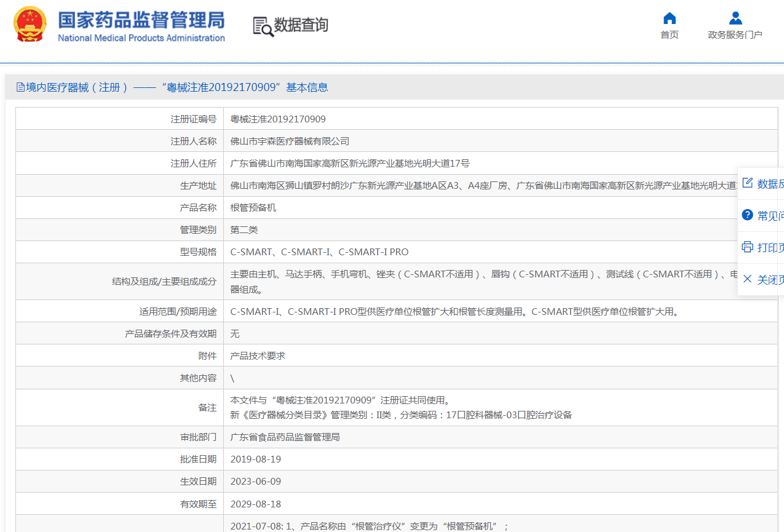The image size is (784, 532).
Task: Select attachment value 产品技术要求
Action: click(x=258, y=355)
